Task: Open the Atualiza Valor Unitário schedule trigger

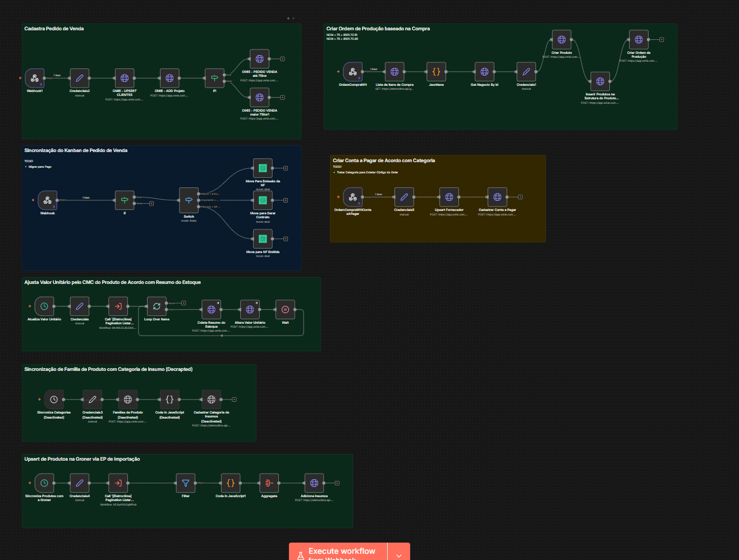Action: 44,306
